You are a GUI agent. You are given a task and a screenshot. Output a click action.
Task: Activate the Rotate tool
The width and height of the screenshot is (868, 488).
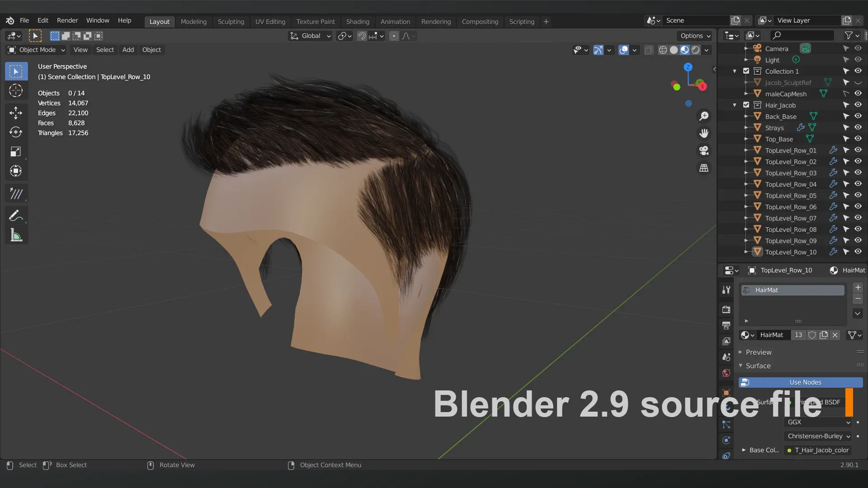[x=16, y=132]
